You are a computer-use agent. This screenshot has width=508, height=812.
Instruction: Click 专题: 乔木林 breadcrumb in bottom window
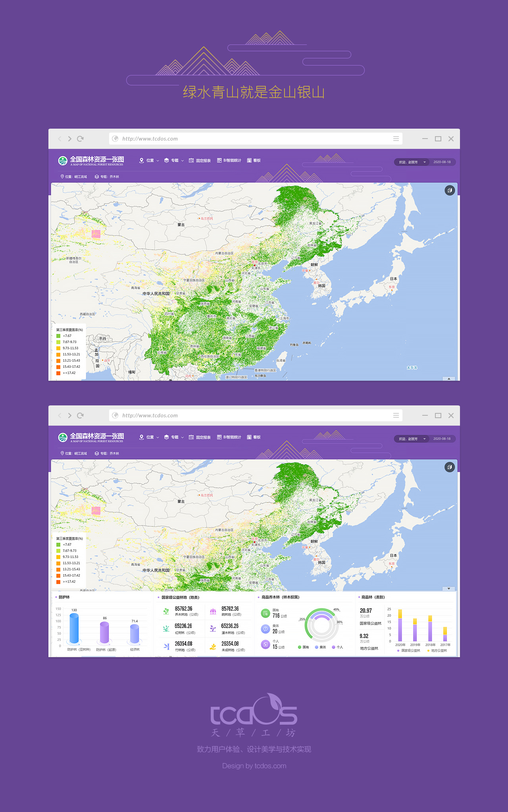click(107, 453)
